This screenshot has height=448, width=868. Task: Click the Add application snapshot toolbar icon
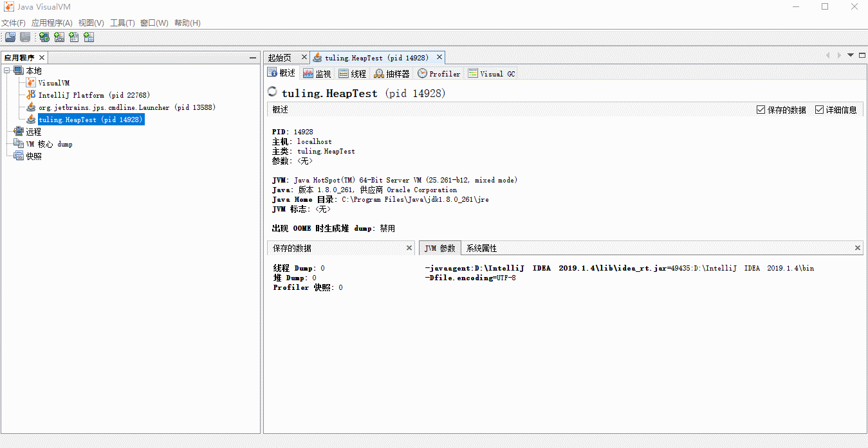(x=89, y=37)
